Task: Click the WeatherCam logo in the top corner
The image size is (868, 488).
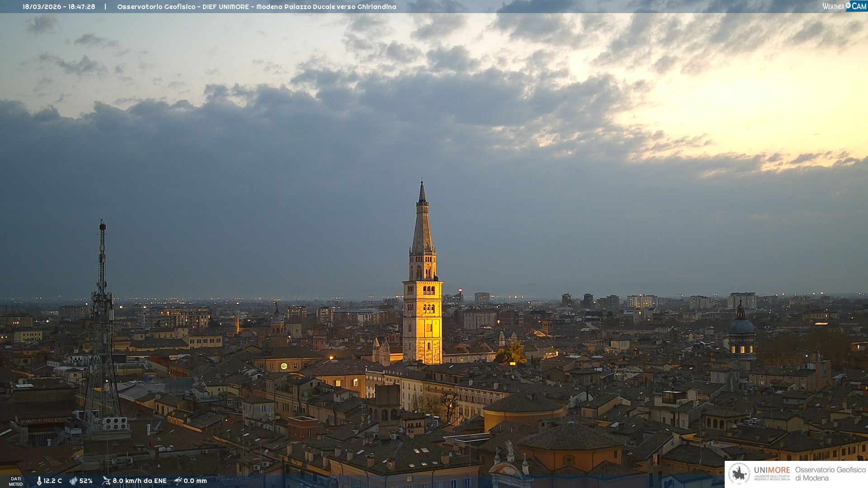Action: pos(844,6)
